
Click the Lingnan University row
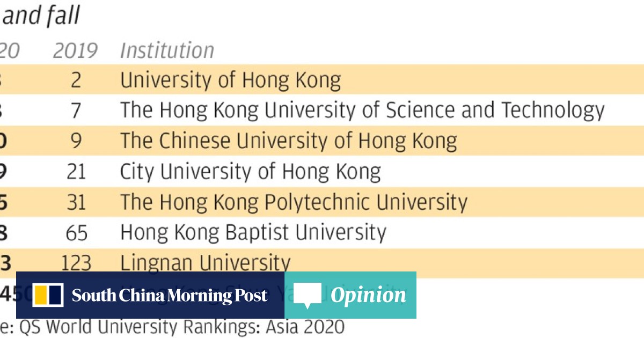[205, 263]
